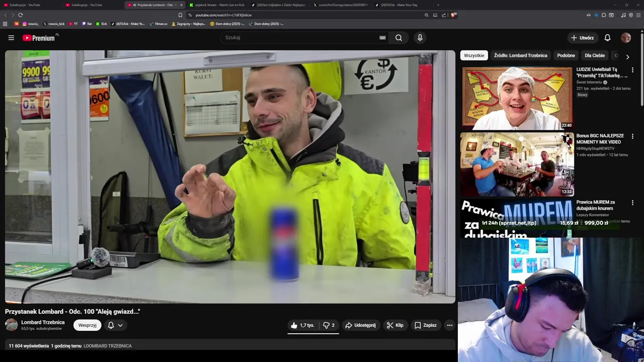Reload the page in browser toolbar
This screenshot has height=362, width=644.
point(20,15)
